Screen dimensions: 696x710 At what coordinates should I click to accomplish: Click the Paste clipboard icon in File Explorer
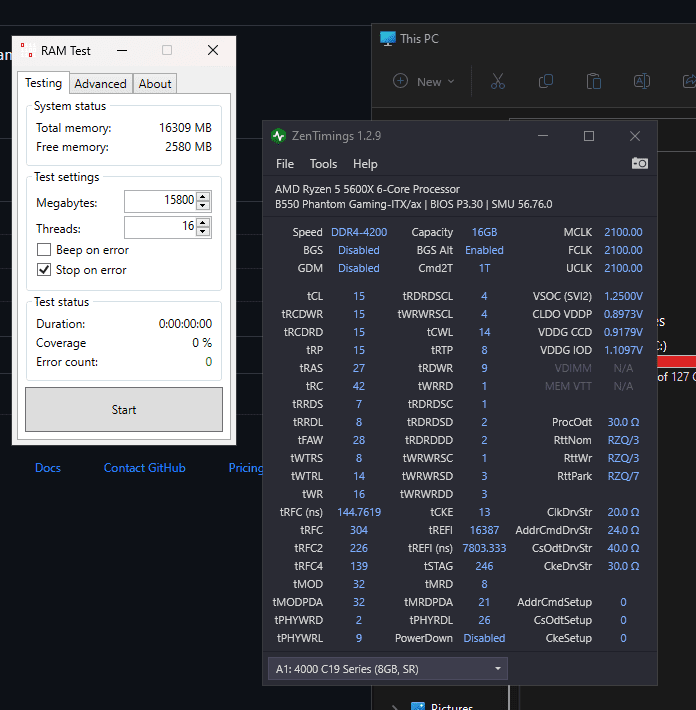tap(594, 82)
